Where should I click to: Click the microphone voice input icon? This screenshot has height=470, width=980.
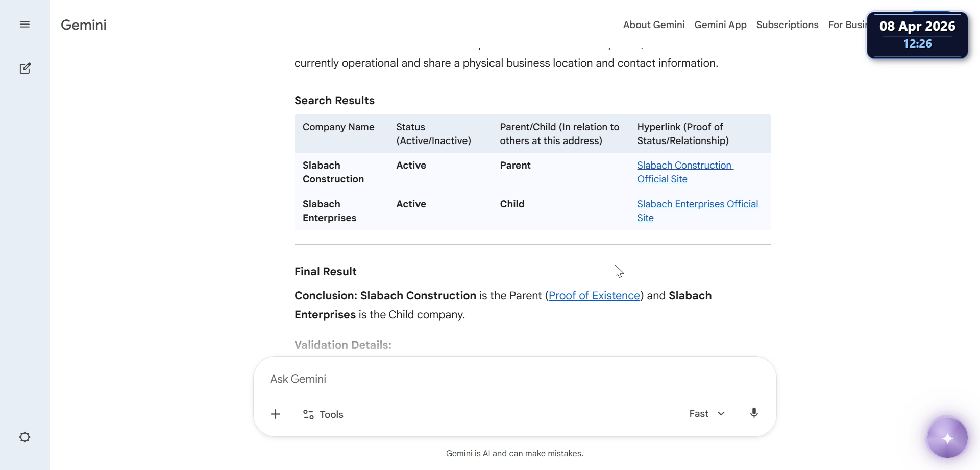point(754,413)
